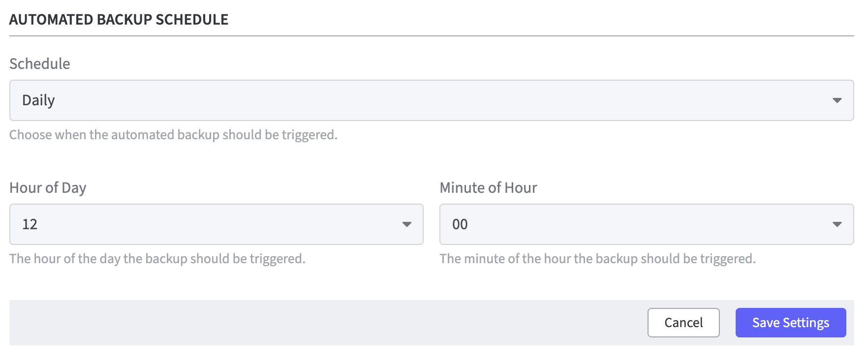Click the "12" selected hour value
868x363 pixels.
coord(30,224)
